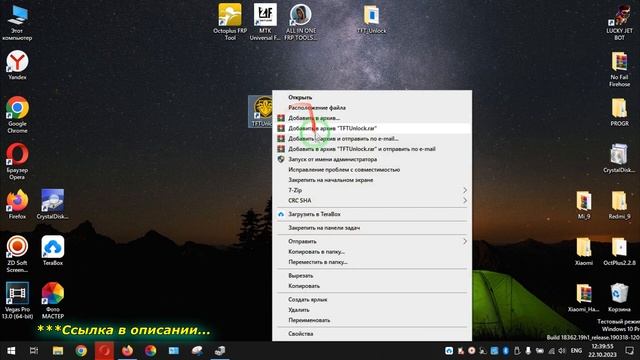The image size is (640, 360).
Task: Choose Закрепить на начальном экране
Action: pos(372,180)
